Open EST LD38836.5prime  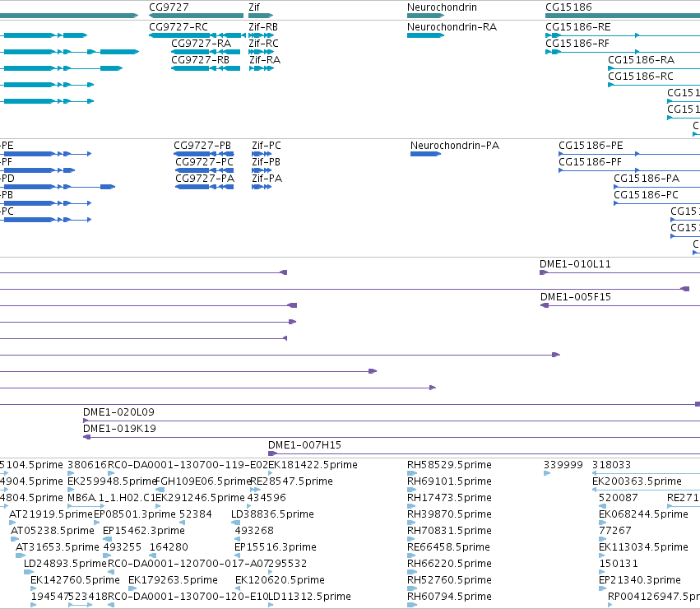pos(272,514)
